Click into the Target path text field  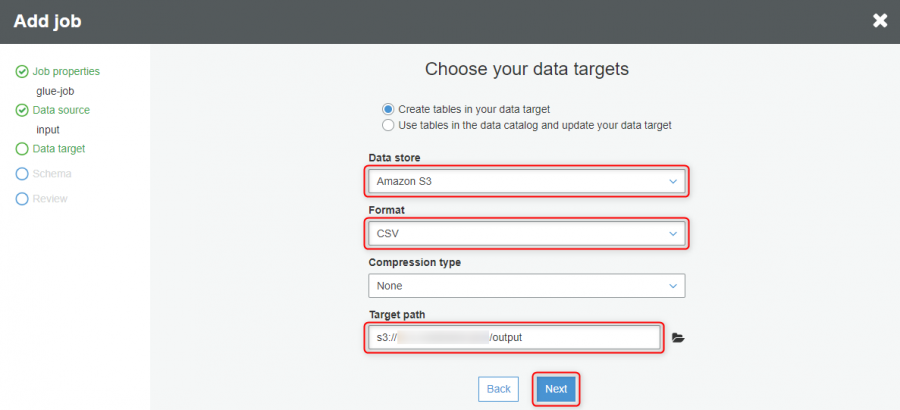514,338
